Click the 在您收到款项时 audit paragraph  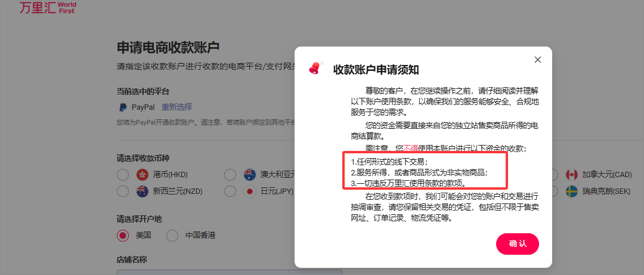tap(444, 207)
